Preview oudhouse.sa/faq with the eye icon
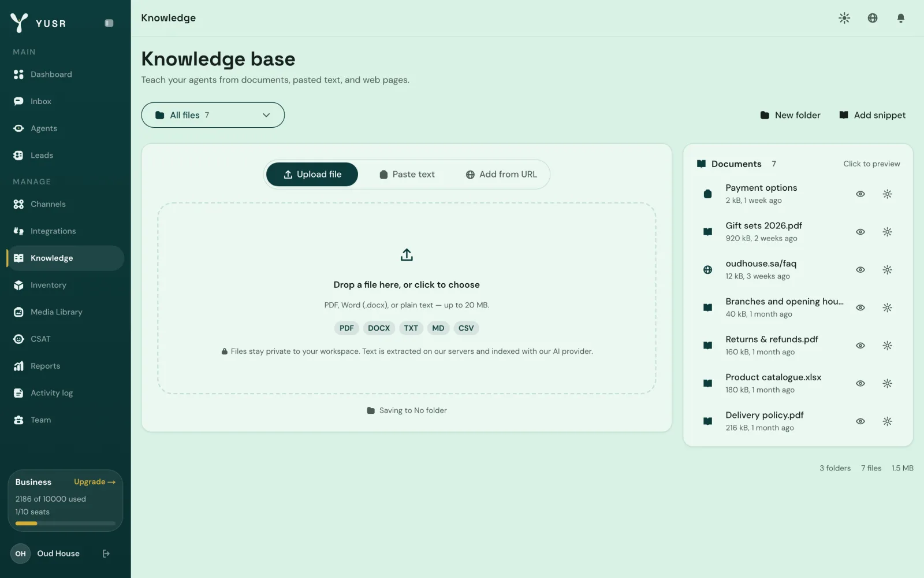The height and width of the screenshot is (578, 924). pyautogui.click(x=860, y=270)
